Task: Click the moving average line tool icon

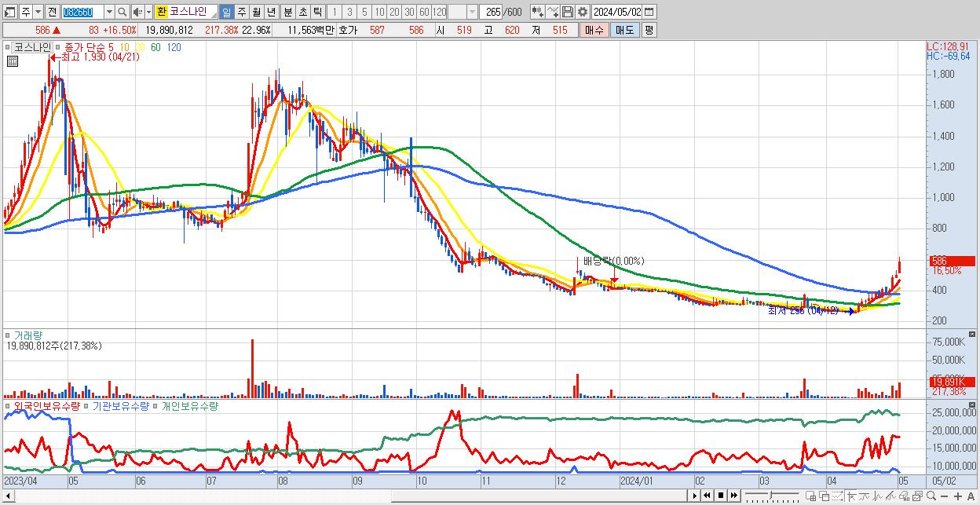Action: [865, 496]
